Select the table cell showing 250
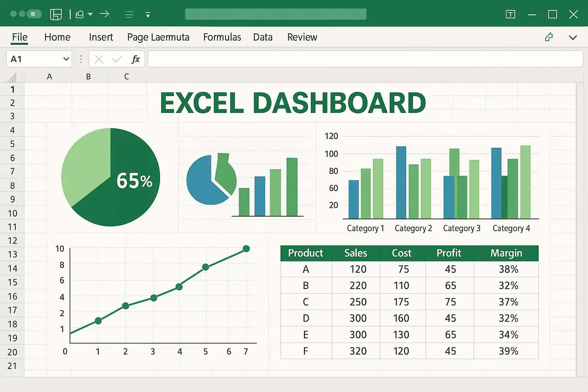This screenshot has height=392, width=588. click(356, 302)
